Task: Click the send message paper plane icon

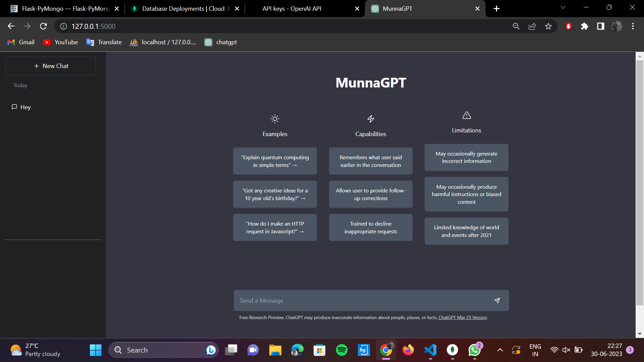Action: click(497, 300)
